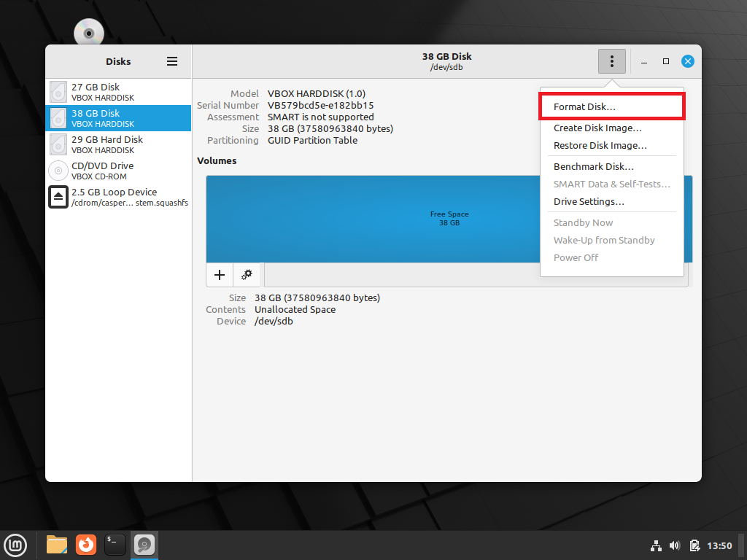Click the Disks app taskbar icon
The width and height of the screenshot is (747, 560).
144,545
